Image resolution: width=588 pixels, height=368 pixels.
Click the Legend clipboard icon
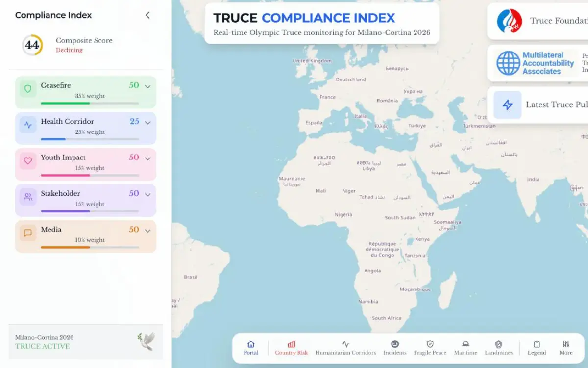click(537, 344)
